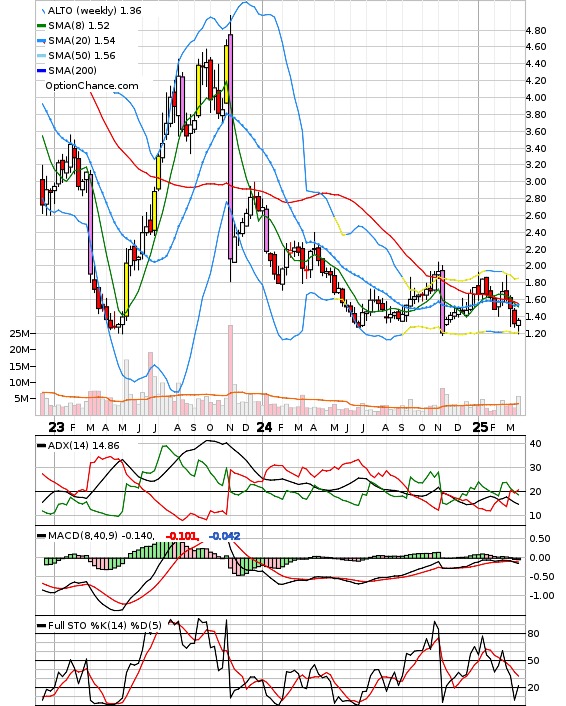This screenshot has height=706, width=566.
Task: Click the dark-blue SMA(200) legend color marker
Action: click(x=41, y=71)
